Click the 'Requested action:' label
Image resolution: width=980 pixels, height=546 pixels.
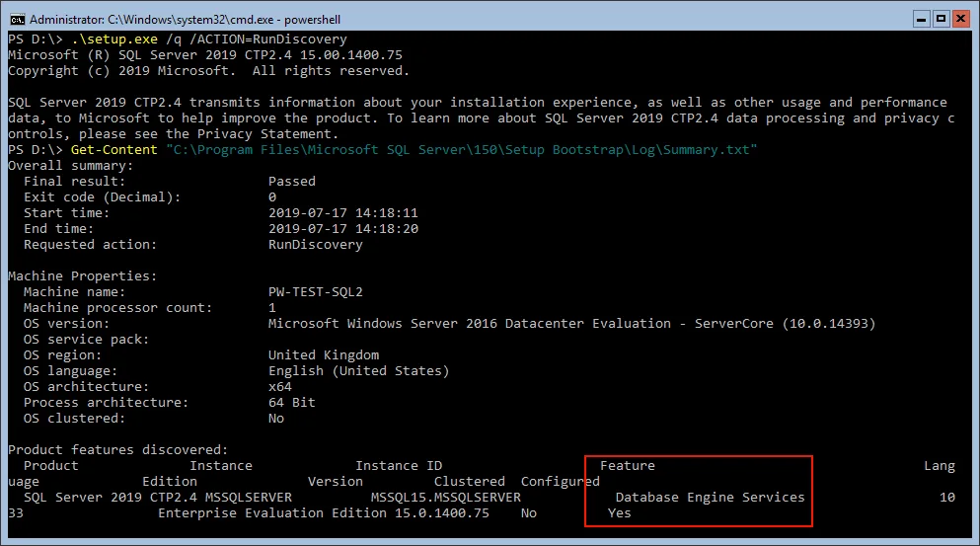point(90,245)
